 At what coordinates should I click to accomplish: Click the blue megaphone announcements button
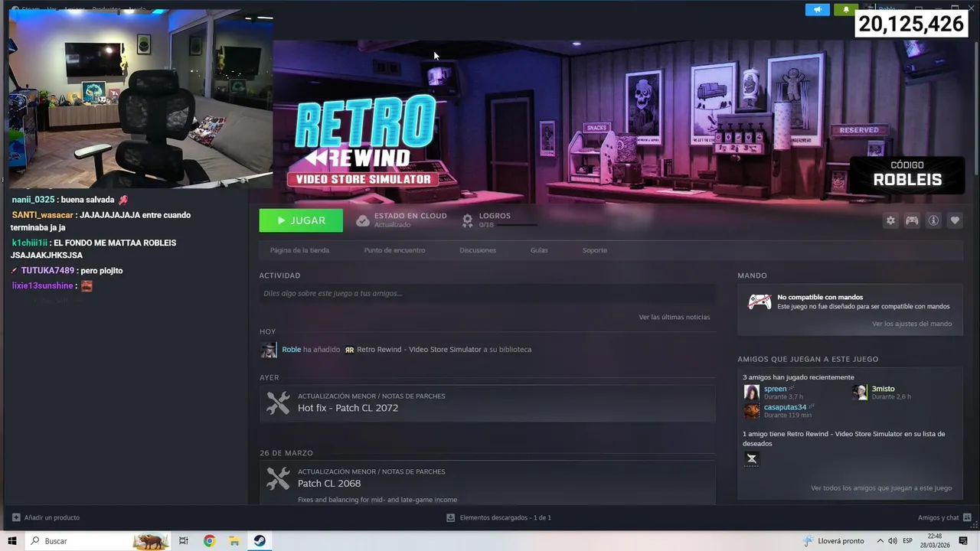tap(818, 10)
